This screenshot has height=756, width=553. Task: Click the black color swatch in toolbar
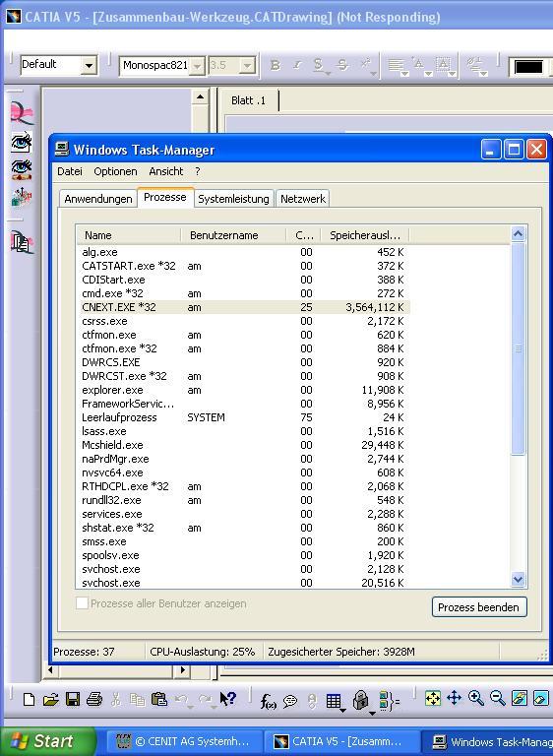[x=528, y=67]
